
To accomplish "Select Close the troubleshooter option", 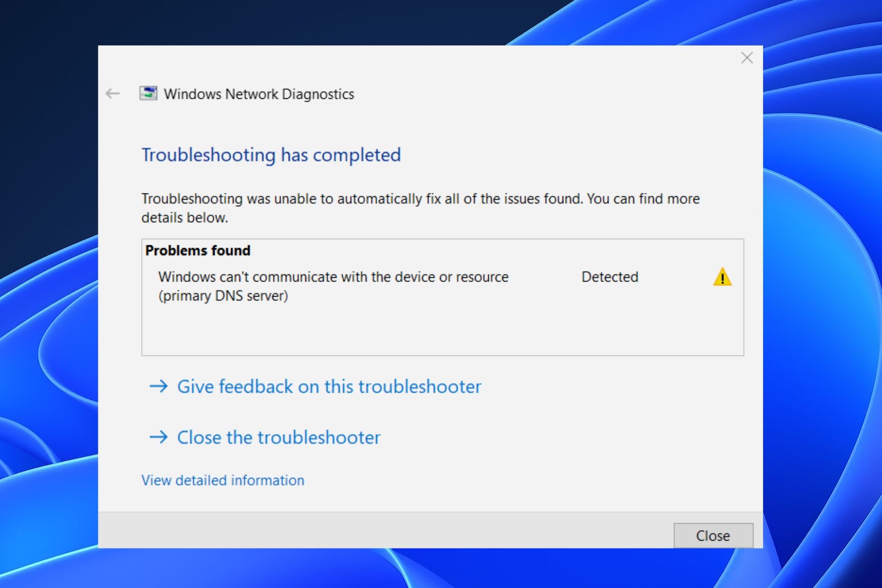I will tap(265, 437).
